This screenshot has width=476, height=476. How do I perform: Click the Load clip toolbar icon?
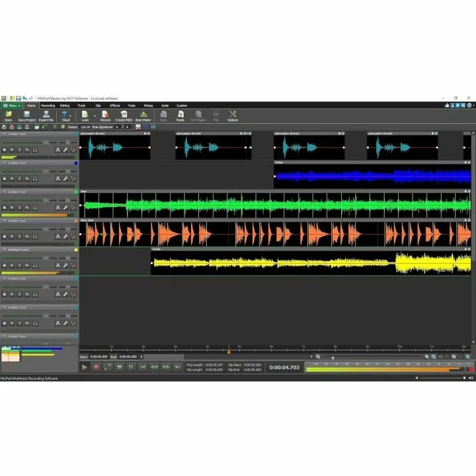point(85,116)
